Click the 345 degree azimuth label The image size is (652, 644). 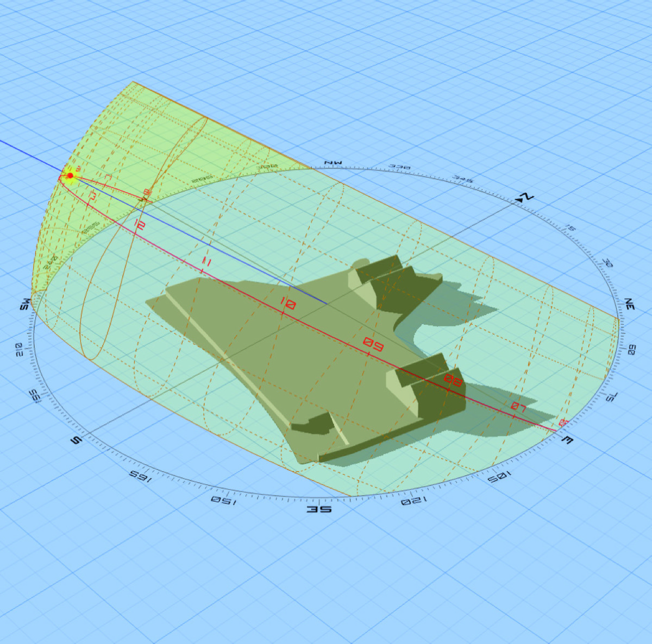tap(463, 179)
